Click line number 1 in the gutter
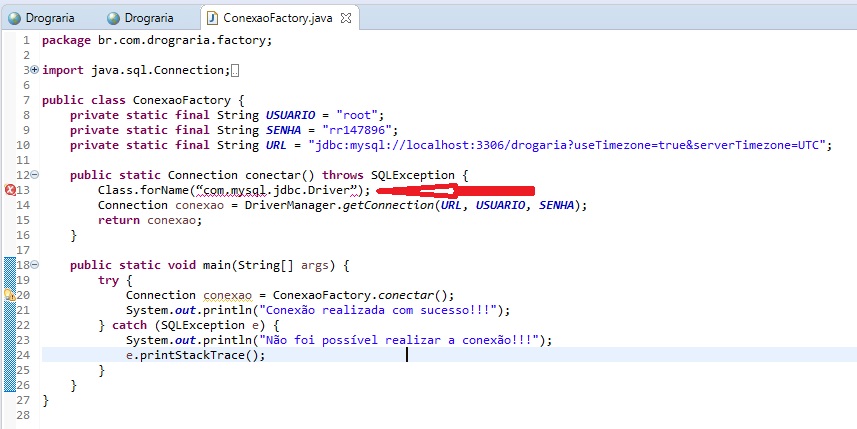This screenshot has width=857, height=429. coord(26,40)
